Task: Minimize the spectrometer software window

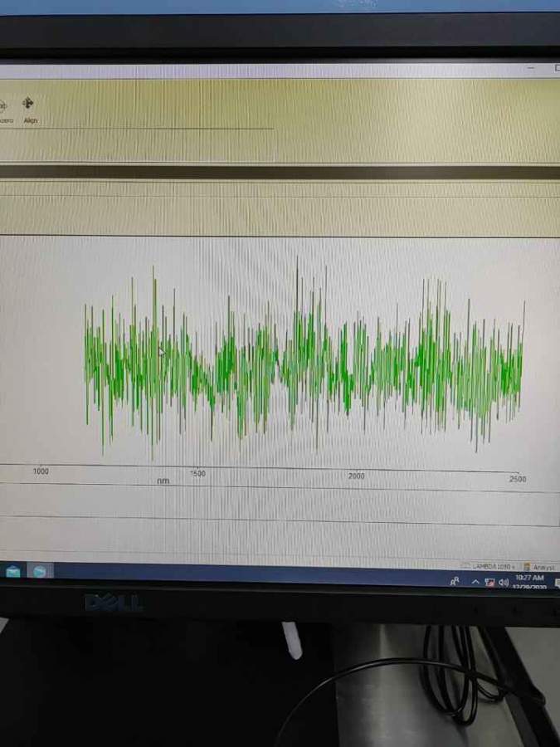Action: (x=531, y=69)
